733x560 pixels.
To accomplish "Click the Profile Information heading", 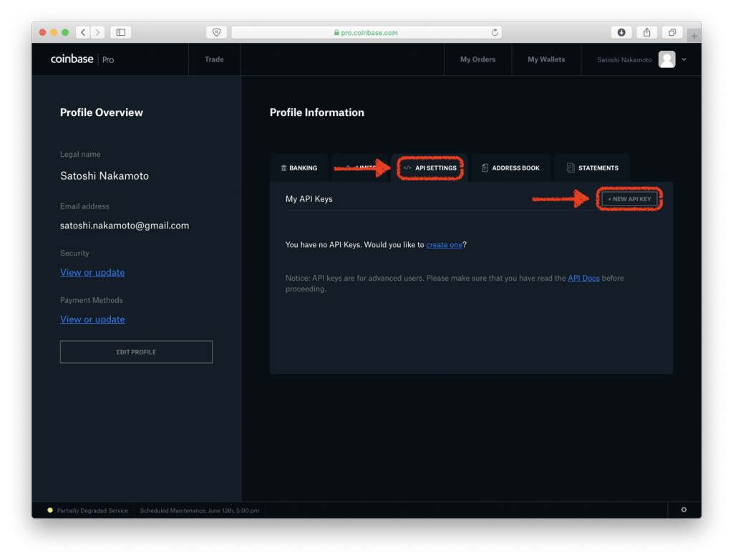I will (x=317, y=112).
